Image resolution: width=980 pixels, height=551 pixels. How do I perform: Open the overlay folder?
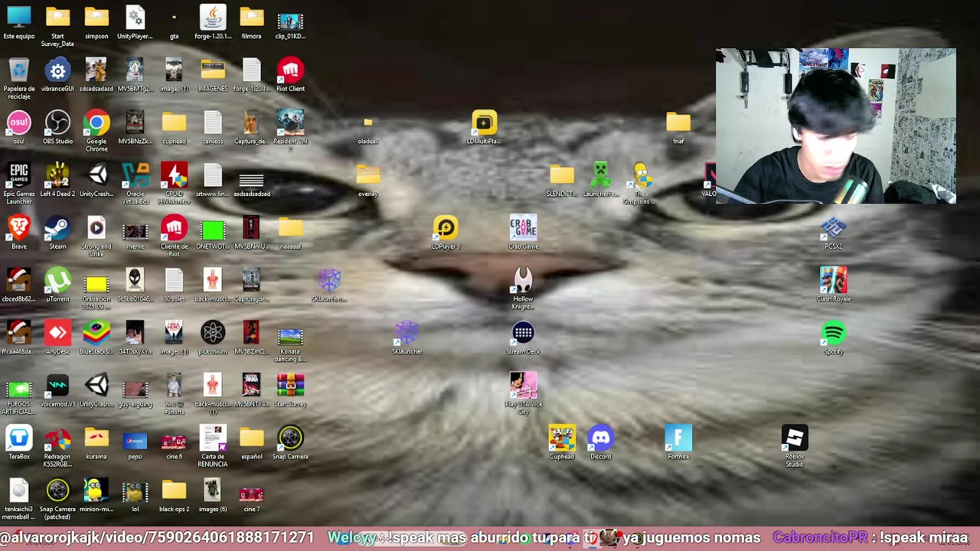[368, 180]
